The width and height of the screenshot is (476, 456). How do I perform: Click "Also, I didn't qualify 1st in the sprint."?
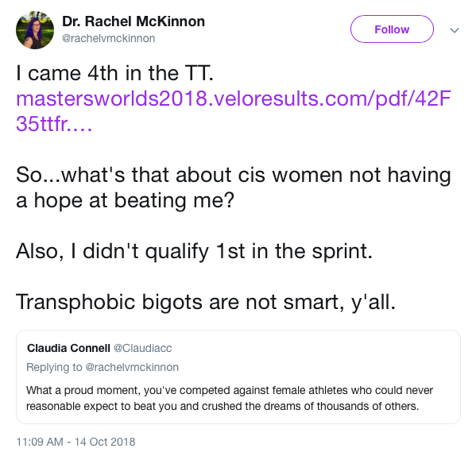point(194,251)
